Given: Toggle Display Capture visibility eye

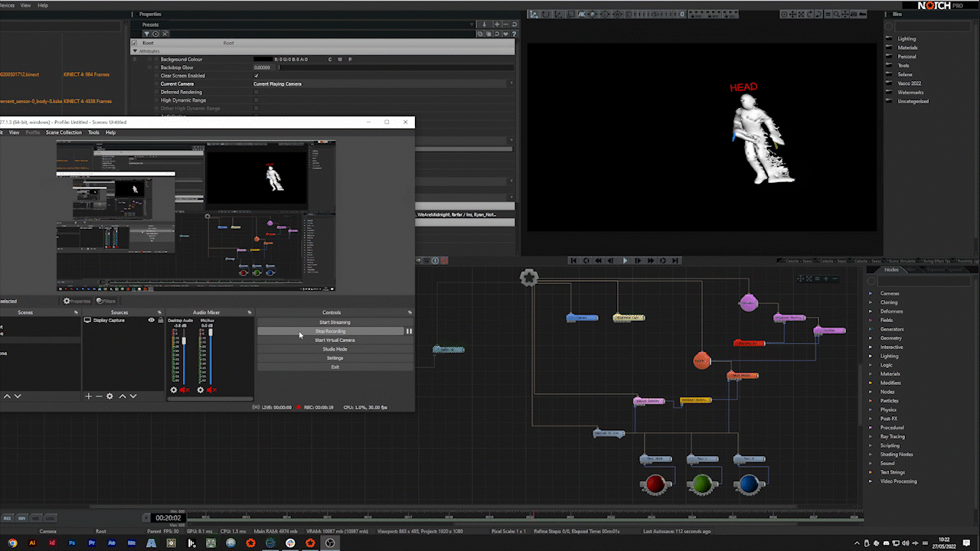Looking at the screenshot, I should (151, 320).
